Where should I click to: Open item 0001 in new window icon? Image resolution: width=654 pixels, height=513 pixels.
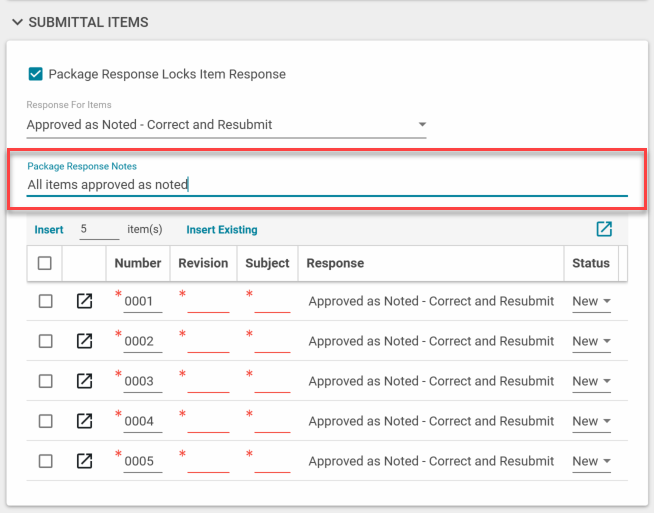tap(85, 301)
